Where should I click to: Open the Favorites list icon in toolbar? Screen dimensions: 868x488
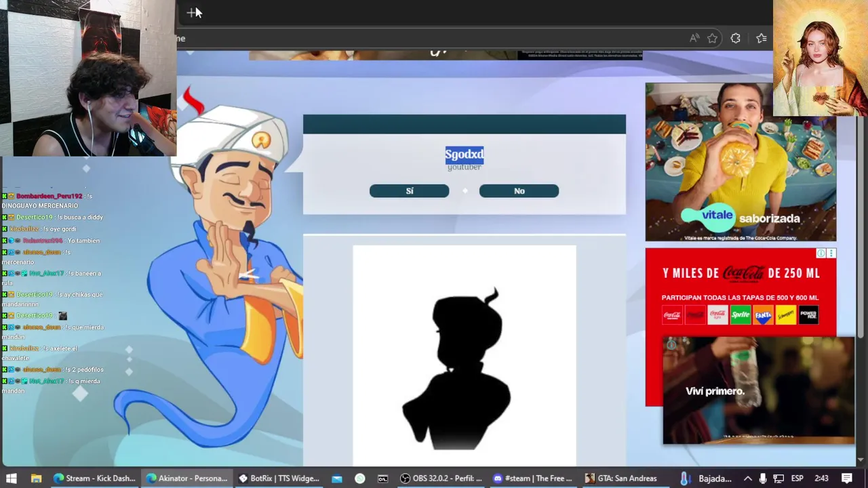(761, 39)
